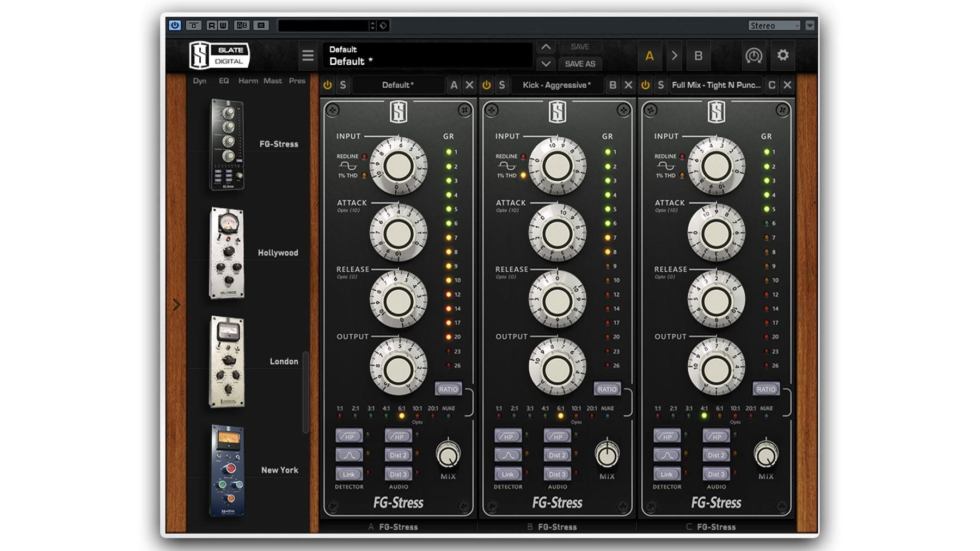Open Default* preset dropdown in slot A

pyautogui.click(x=398, y=85)
